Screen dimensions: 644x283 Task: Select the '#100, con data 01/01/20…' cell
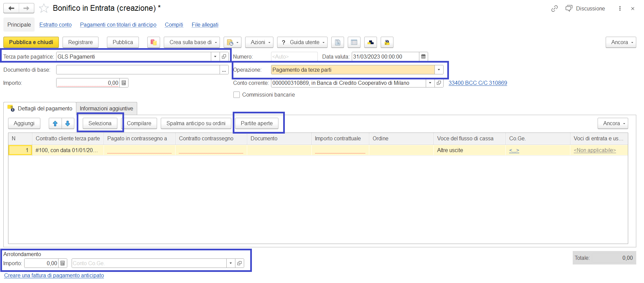coord(68,150)
